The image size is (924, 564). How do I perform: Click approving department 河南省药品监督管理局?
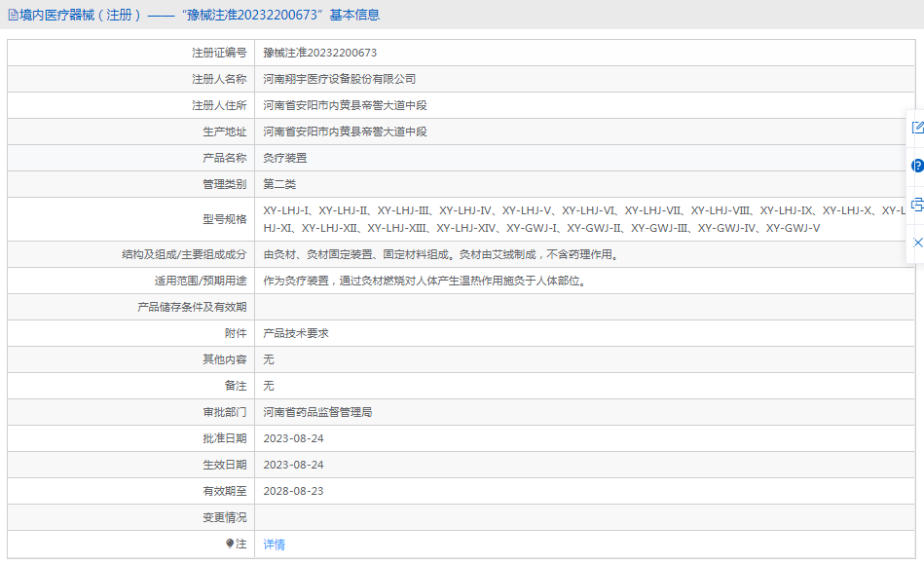317,412
